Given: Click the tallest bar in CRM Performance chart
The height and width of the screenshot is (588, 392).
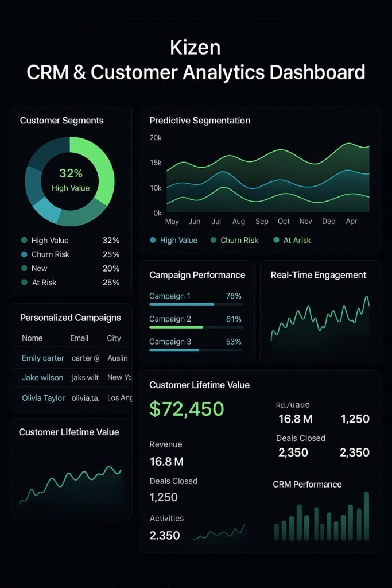Looking at the screenshot, I should click(367, 516).
